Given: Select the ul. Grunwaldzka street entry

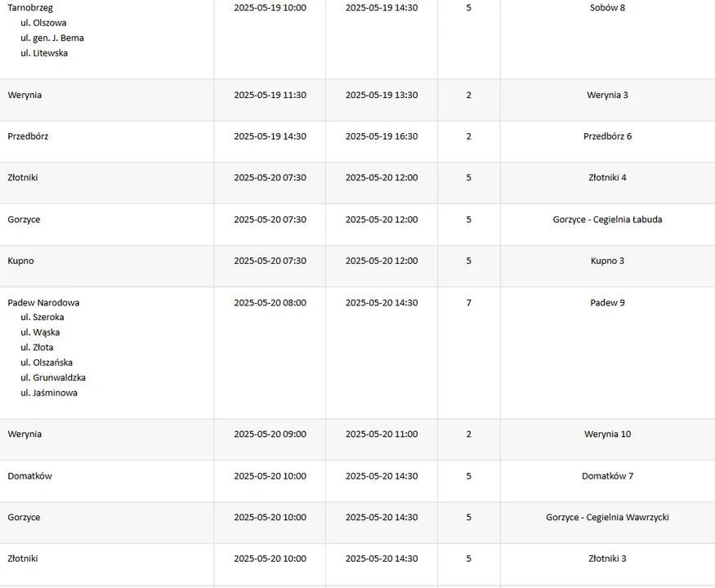Looking at the screenshot, I should (x=53, y=377).
